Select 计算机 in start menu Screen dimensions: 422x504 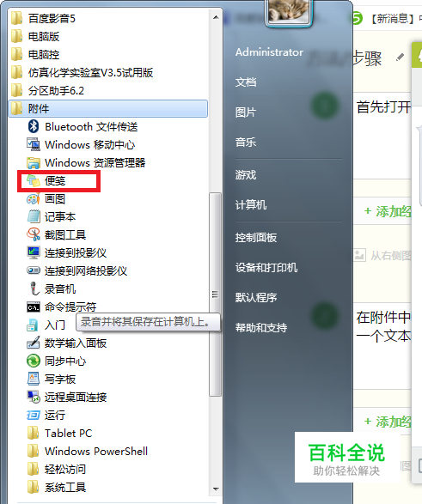coord(251,204)
